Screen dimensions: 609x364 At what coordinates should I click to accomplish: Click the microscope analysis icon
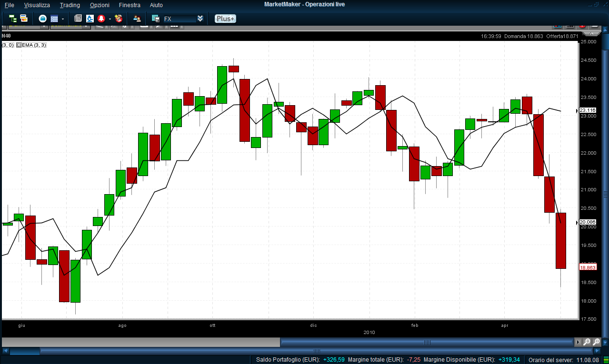[90, 19]
